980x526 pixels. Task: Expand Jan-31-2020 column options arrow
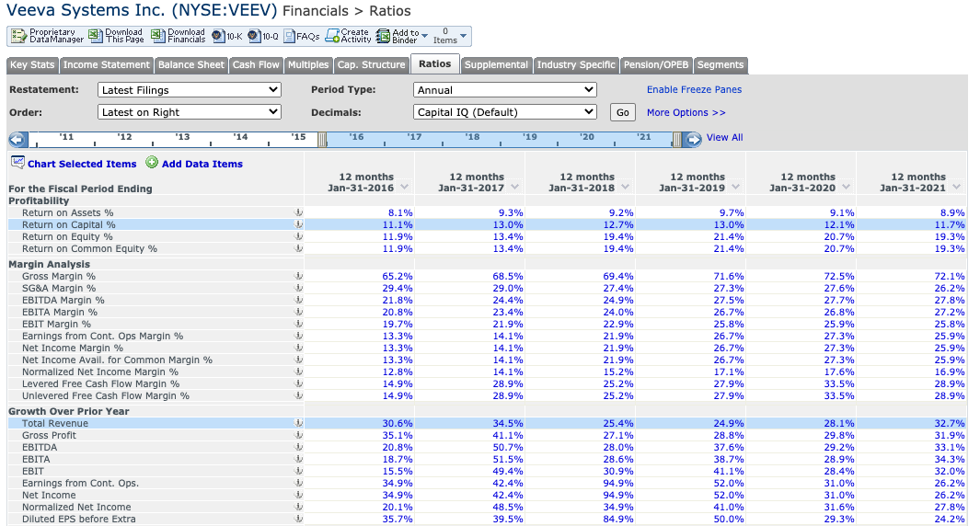[847, 188]
